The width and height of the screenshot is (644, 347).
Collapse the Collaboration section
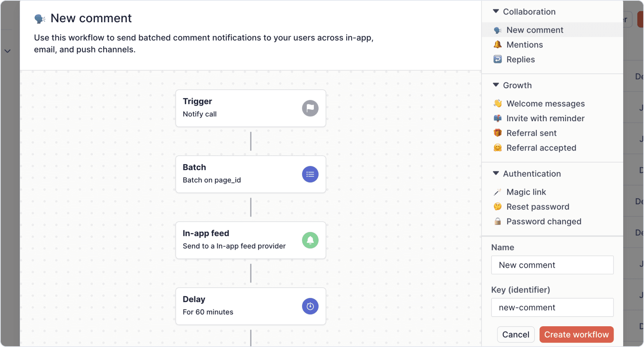pyautogui.click(x=496, y=11)
